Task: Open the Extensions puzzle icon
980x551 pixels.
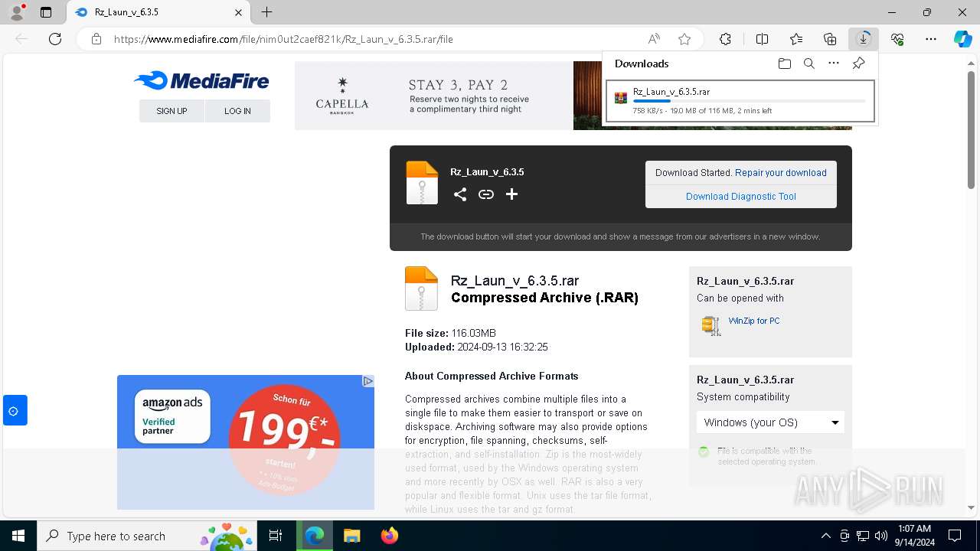Action: pyautogui.click(x=726, y=39)
